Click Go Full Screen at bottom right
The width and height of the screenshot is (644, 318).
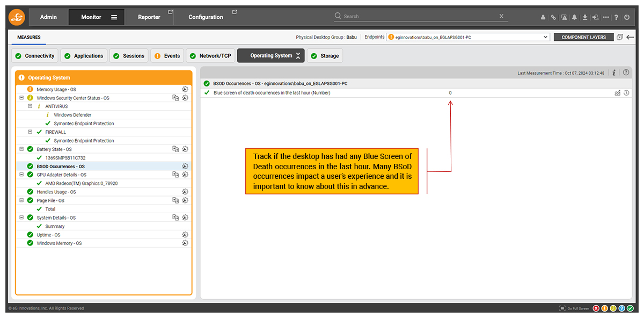(x=574, y=308)
